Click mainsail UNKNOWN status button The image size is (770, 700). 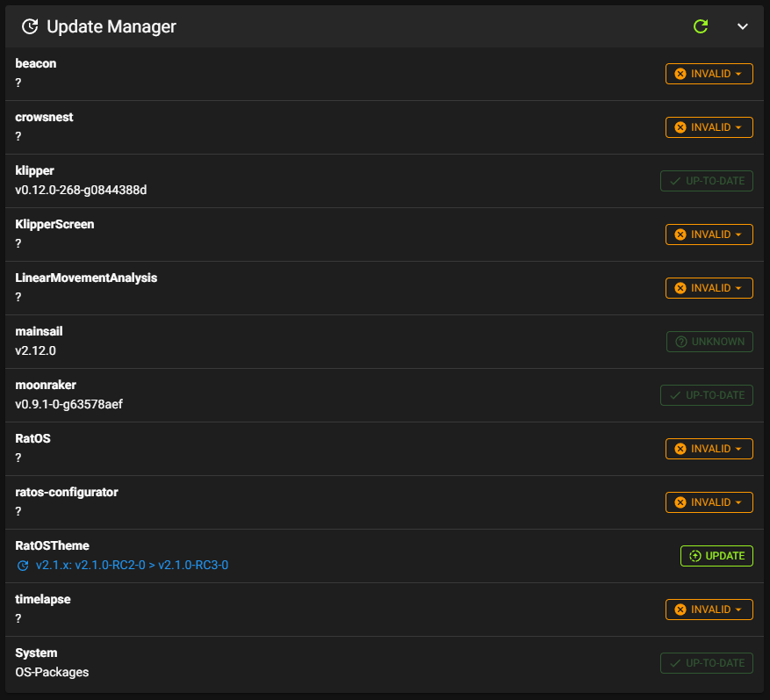point(709,342)
